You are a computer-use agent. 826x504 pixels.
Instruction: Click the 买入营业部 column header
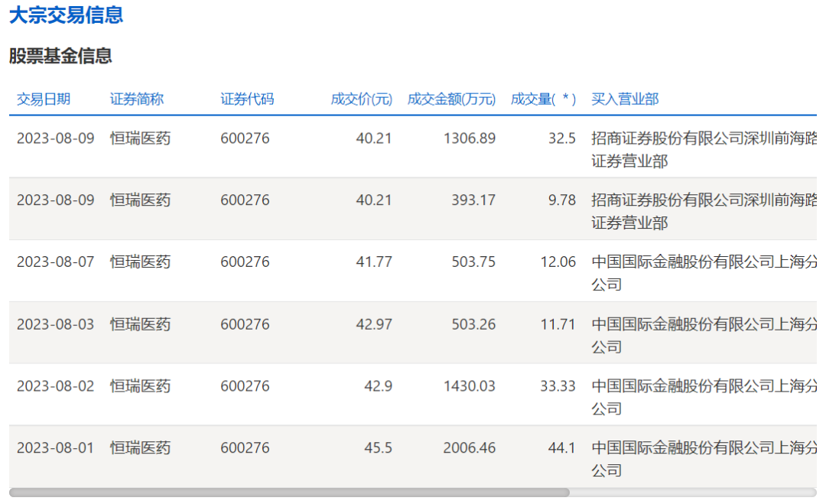tap(625, 99)
